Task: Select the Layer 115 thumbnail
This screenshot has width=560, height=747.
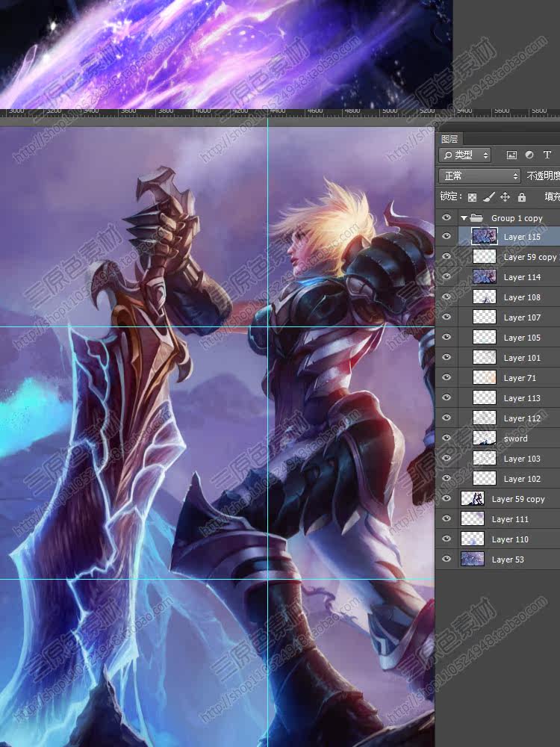Action: click(x=485, y=236)
